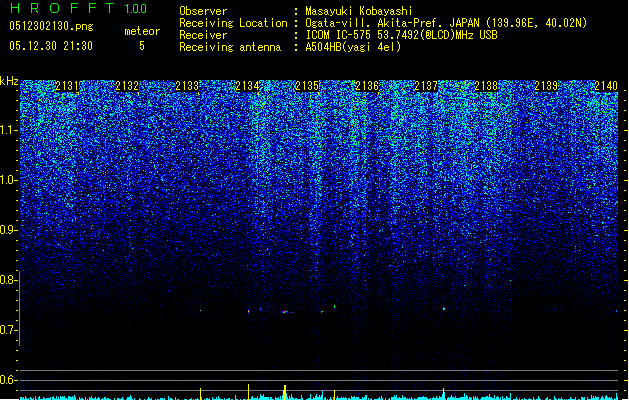
Task: Click the 2133 time marker
Action: (187, 86)
